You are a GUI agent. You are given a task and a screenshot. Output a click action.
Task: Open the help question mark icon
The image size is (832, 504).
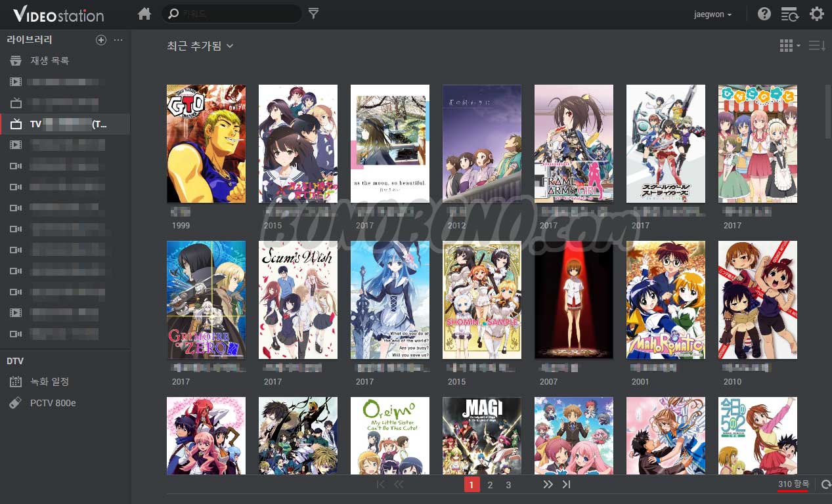[x=764, y=14]
